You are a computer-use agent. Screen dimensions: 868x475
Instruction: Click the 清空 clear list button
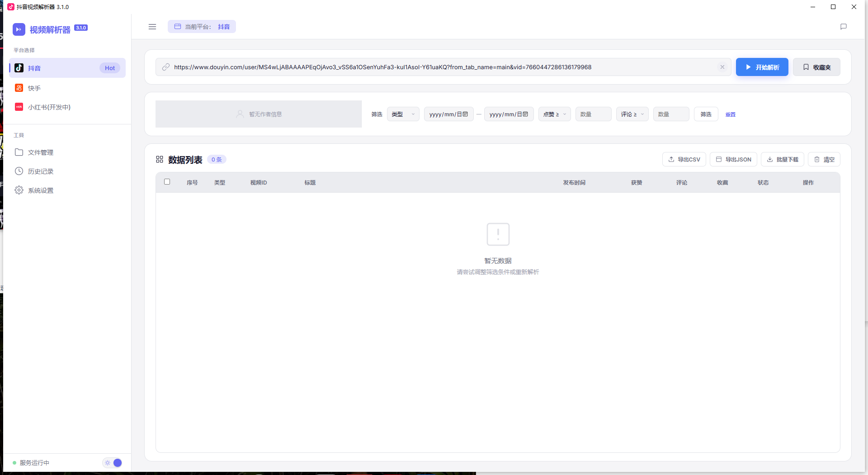824,159
